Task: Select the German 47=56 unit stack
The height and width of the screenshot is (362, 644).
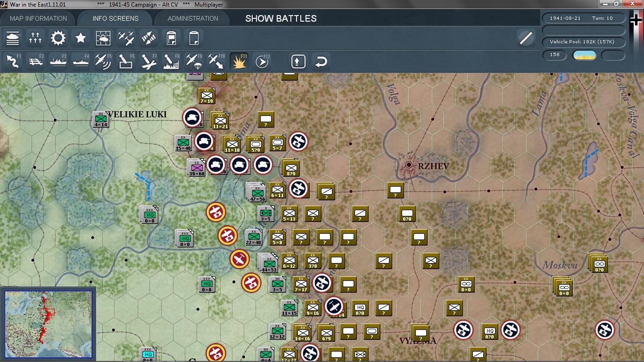Action: [x=257, y=192]
